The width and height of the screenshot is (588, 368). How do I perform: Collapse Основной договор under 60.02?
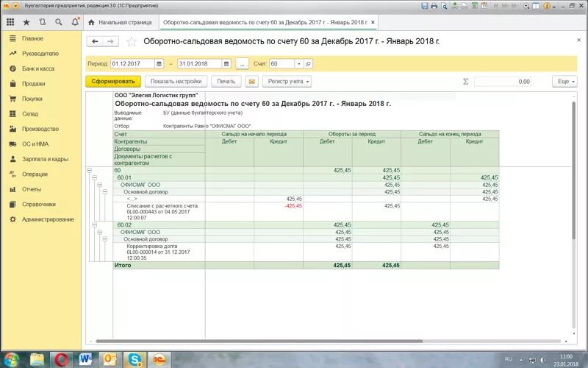(x=104, y=239)
